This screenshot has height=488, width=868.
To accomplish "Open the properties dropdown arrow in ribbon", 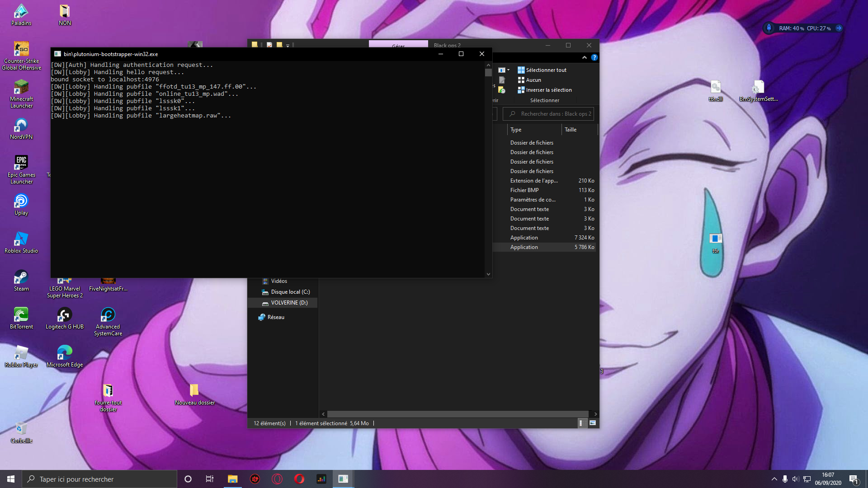I will tap(508, 70).
